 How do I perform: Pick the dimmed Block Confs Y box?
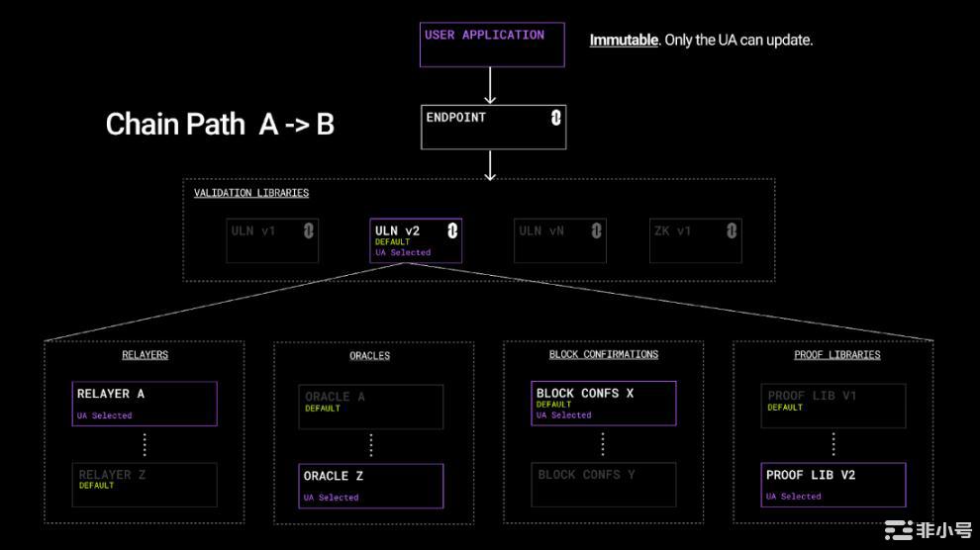[x=604, y=485]
